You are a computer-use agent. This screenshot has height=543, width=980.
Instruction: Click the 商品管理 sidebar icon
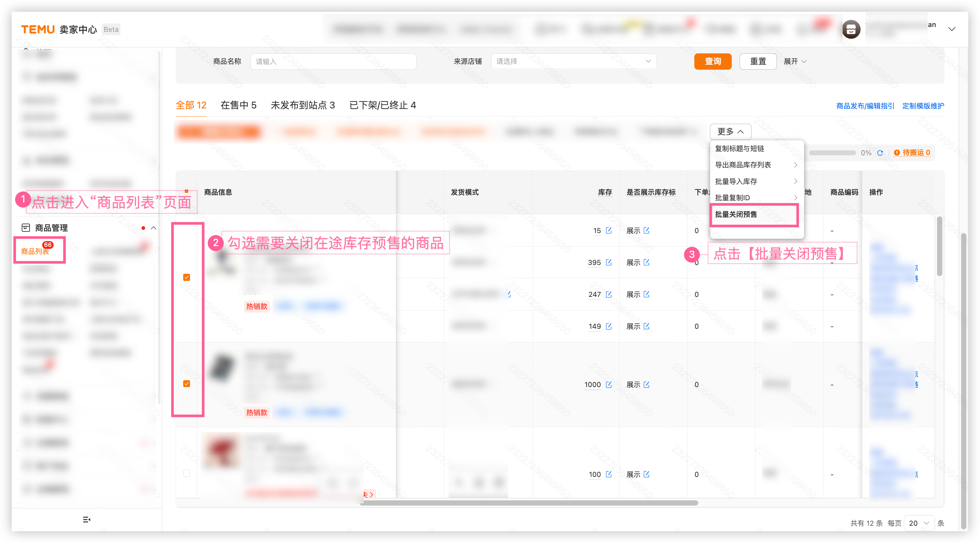coord(25,228)
